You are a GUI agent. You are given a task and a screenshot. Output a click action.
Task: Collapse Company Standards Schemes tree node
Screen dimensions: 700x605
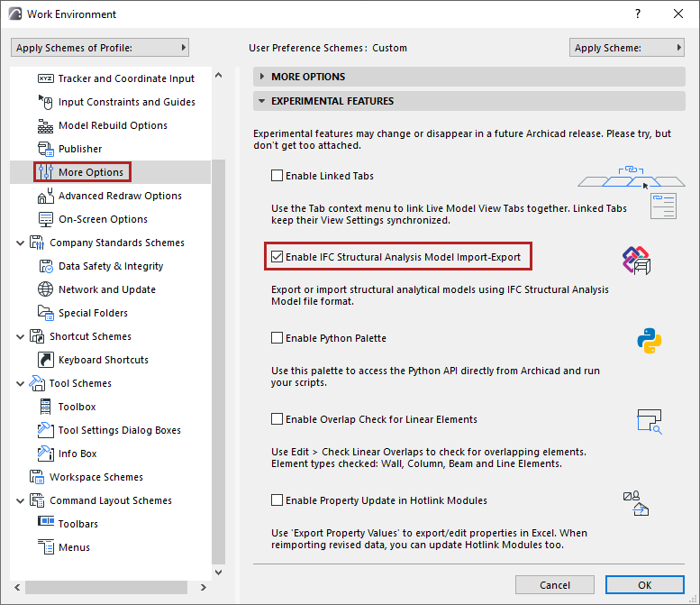tap(20, 243)
